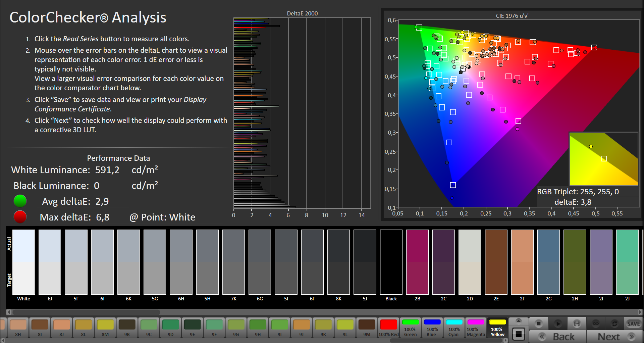Click the 2F comparator swatch
644x343 pixels.
(522, 262)
